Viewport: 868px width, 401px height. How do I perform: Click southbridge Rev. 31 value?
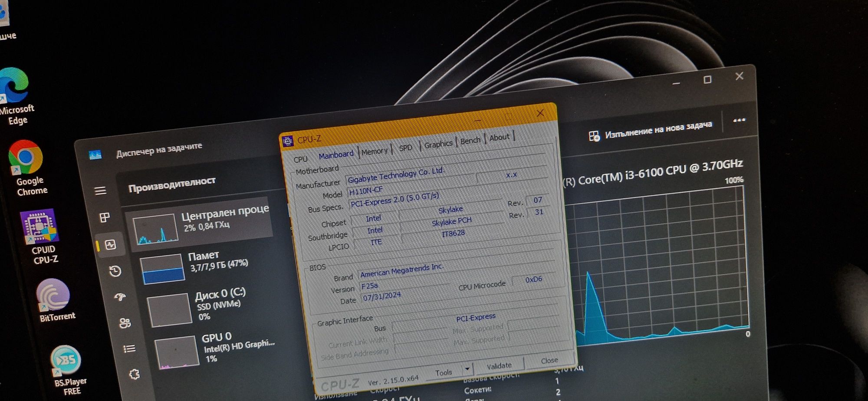click(x=539, y=212)
